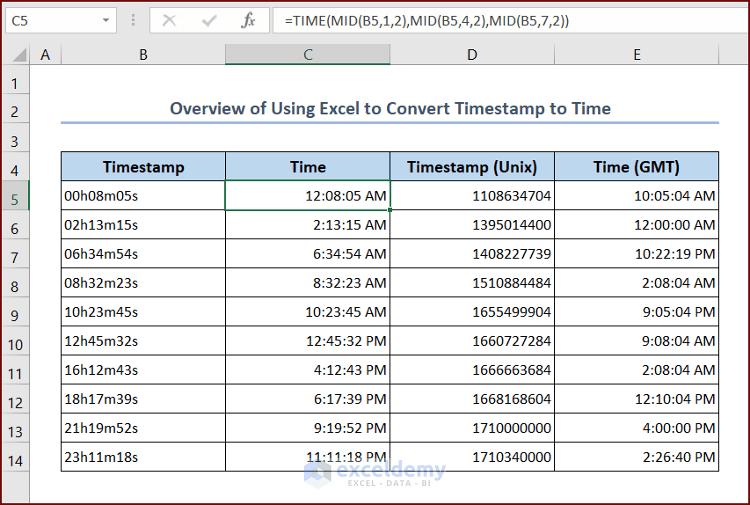Click the title 'Overview of Using Excel to Convert Timestamp to Time'

tap(390, 109)
